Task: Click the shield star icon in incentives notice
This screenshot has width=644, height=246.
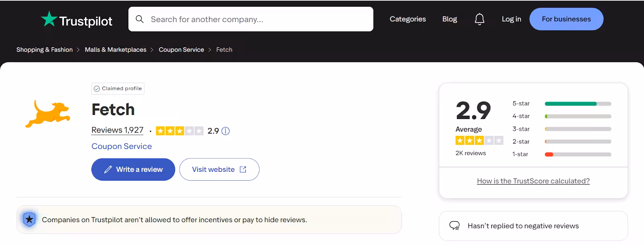Action: click(x=29, y=220)
